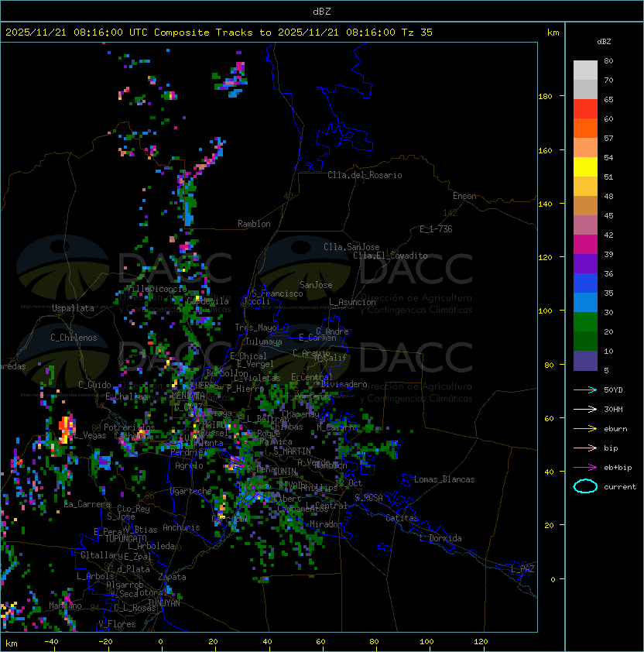Select the orange swatch below 60 dBZ
Screen dimensions: 644x652
[585, 128]
